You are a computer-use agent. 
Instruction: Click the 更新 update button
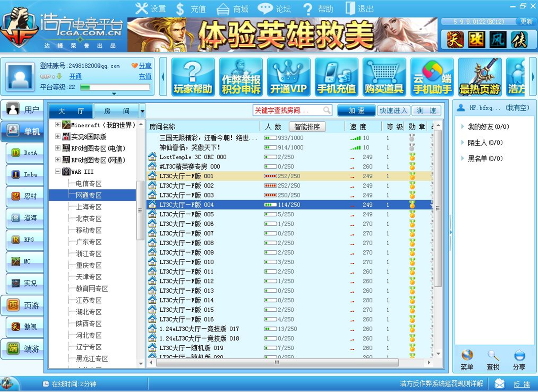click(x=526, y=21)
